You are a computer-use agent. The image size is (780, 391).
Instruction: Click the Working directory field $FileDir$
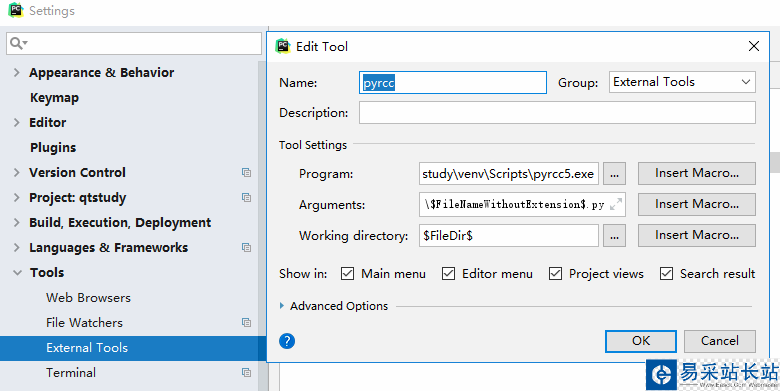(508, 236)
